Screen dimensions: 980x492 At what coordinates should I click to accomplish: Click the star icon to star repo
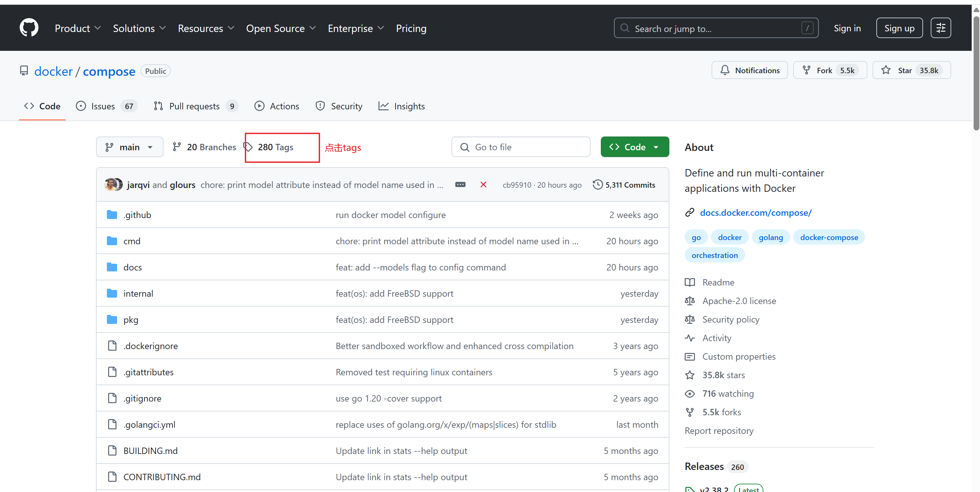[886, 70]
